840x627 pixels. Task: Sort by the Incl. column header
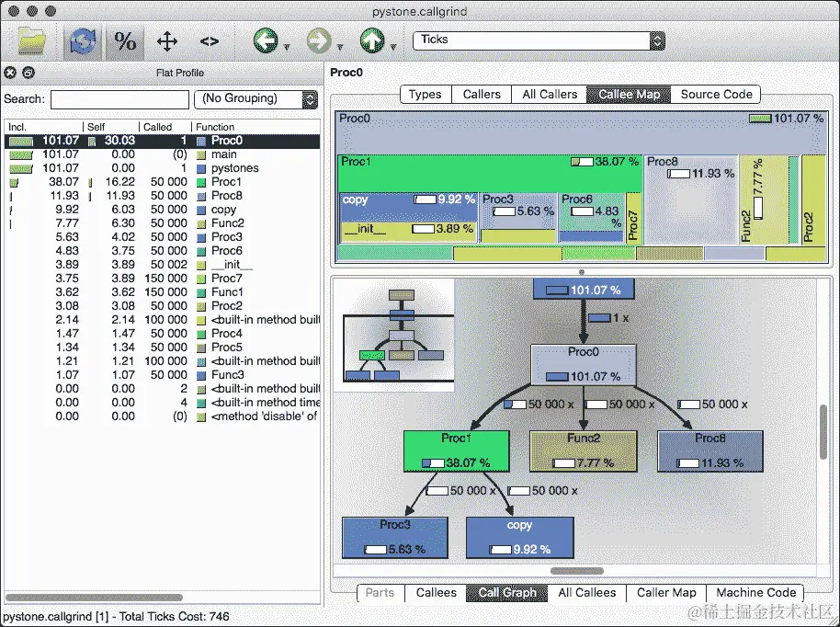point(44,127)
